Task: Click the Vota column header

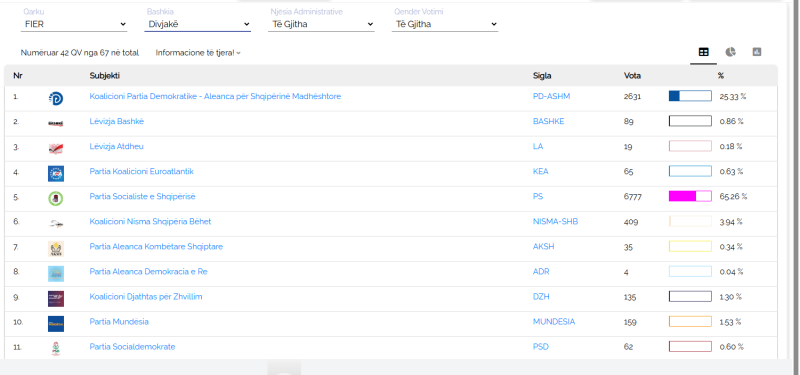Action: 632,76
